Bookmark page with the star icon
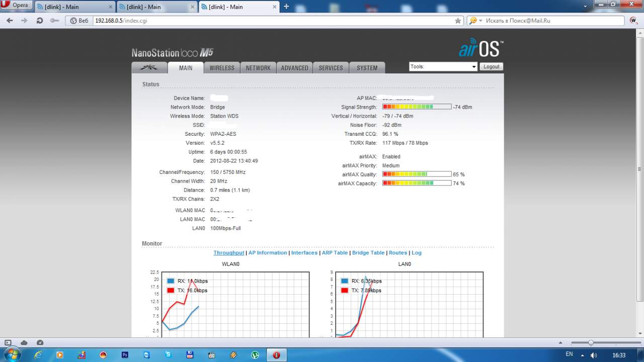This screenshot has height=362, width=644. [458, 21]
